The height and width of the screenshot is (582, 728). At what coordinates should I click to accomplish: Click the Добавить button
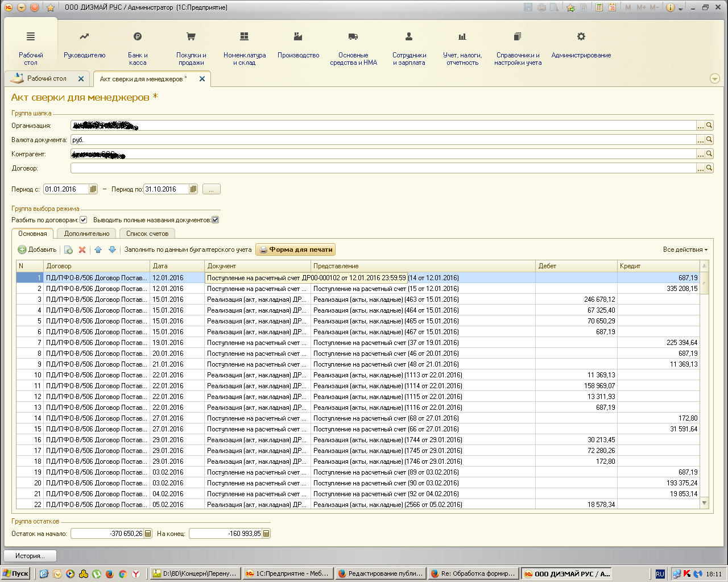[37, 250]
